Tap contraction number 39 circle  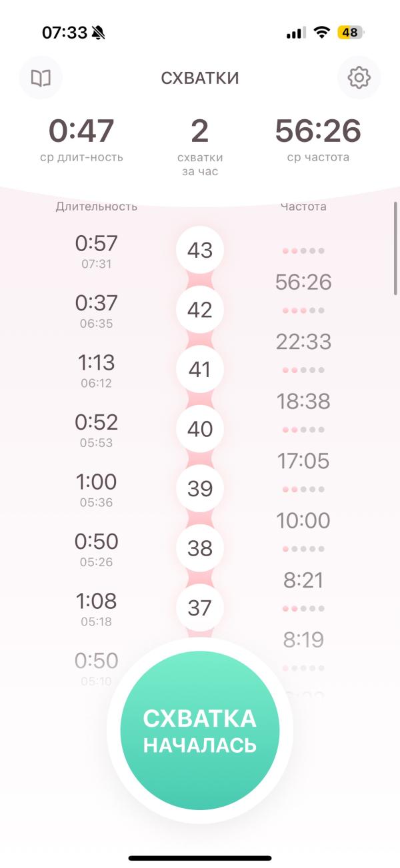[200, 489]
